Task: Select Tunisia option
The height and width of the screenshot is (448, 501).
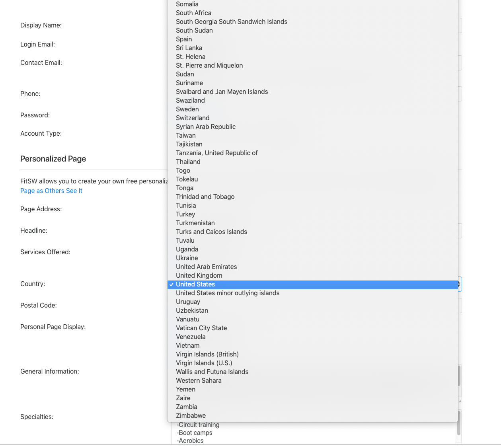Action: pos(313,206)
